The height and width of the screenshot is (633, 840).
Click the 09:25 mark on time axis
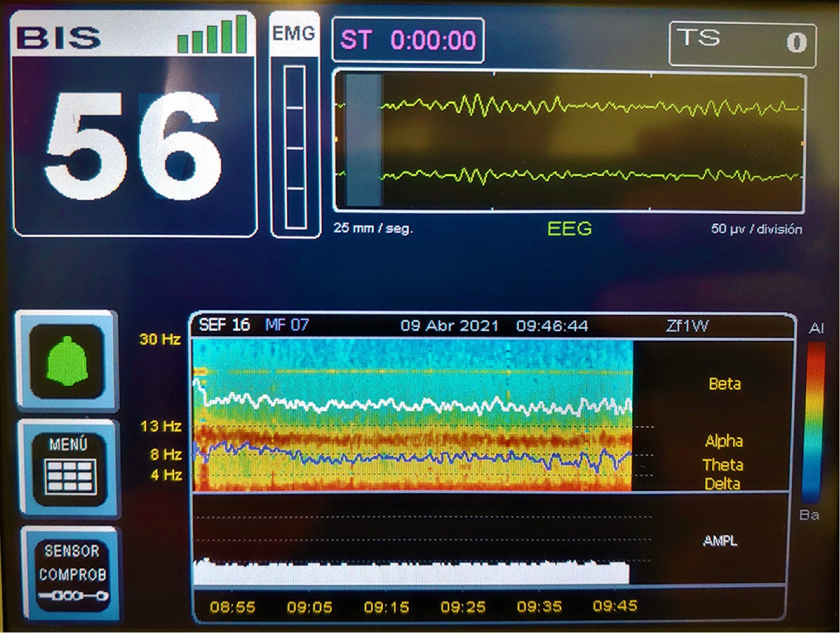[463, 607]
